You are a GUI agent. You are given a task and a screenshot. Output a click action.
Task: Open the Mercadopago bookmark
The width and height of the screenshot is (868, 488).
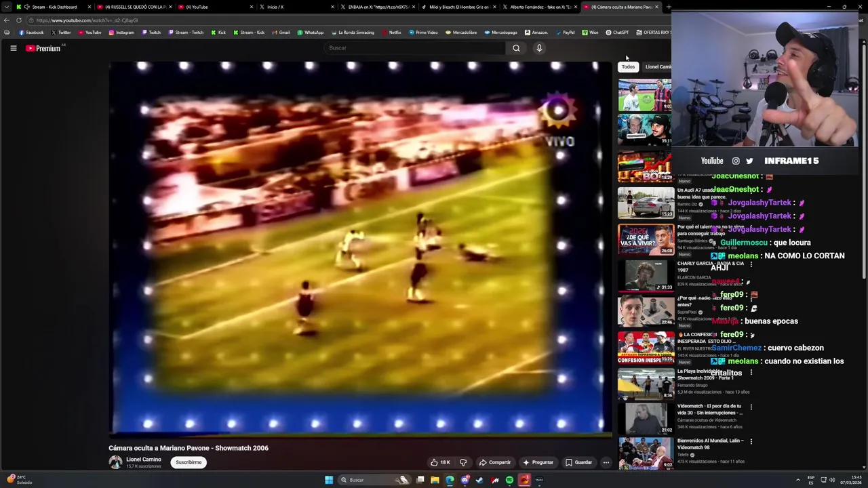coord(500,33)
